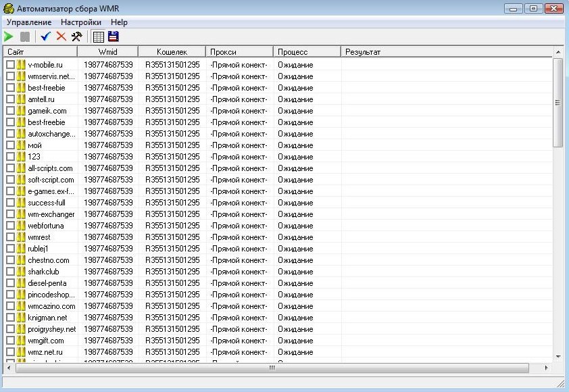Check the box next to autoxchange
569x392 pixels.
click(x=11, y=134)
